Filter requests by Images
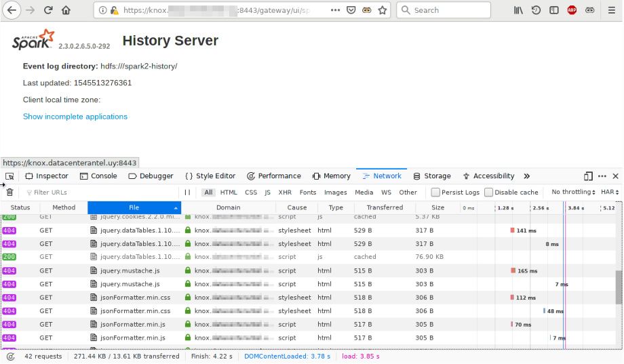The image size is (624, 364). point(336,192)
